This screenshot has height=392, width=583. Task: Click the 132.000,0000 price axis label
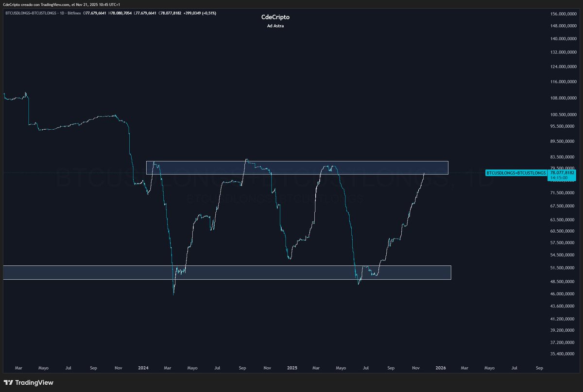[564, 52]
